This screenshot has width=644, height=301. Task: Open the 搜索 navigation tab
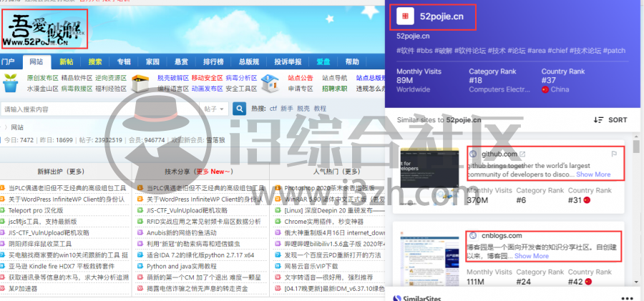(95, 62)
